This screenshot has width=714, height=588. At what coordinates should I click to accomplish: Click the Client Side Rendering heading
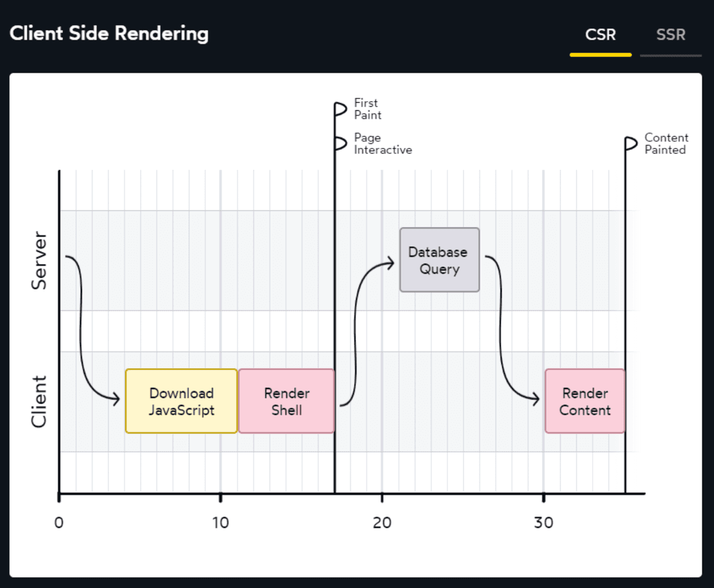point(109,34)
